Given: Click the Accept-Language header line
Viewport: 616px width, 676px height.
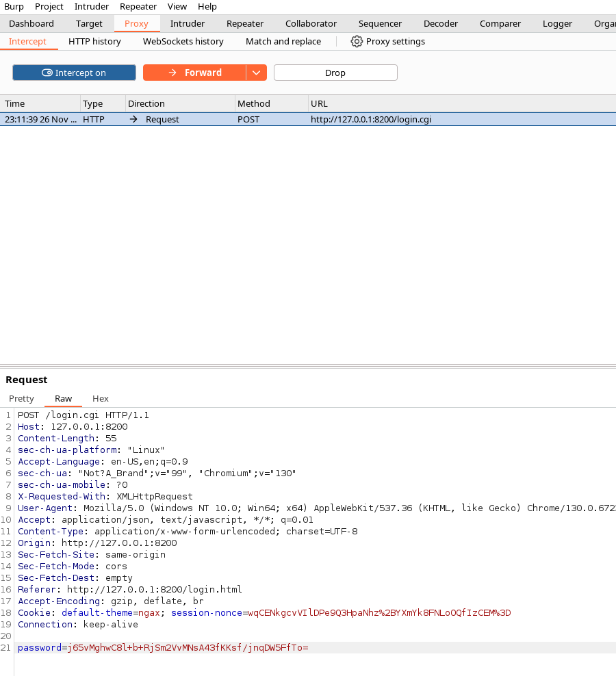Looking at the screenshot, I should tap(103, 462).
